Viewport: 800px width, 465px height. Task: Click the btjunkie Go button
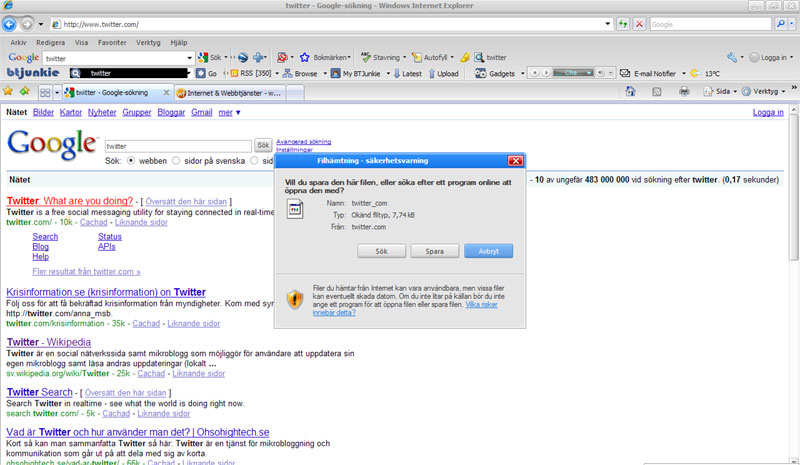(x=206, y=74)
